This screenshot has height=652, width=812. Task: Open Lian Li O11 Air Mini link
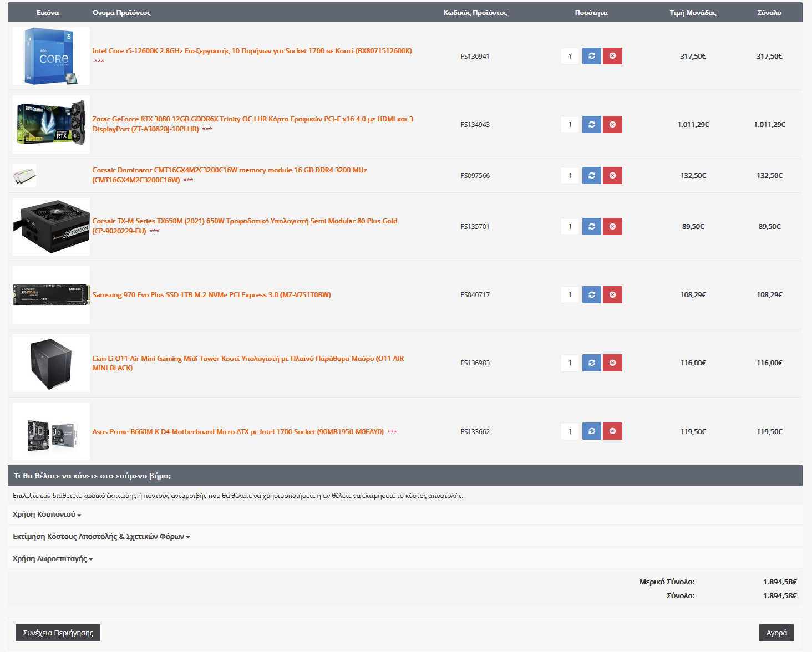click(248, 363)
